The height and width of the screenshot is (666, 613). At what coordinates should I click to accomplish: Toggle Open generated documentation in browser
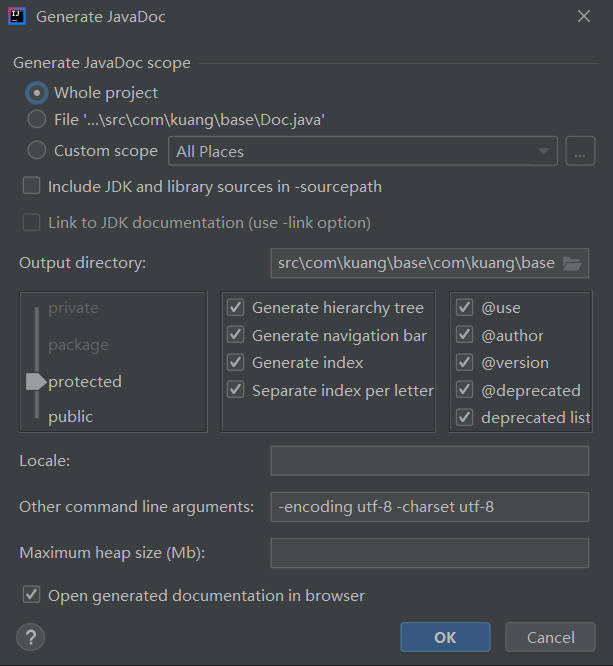click(x=31, y=595)
